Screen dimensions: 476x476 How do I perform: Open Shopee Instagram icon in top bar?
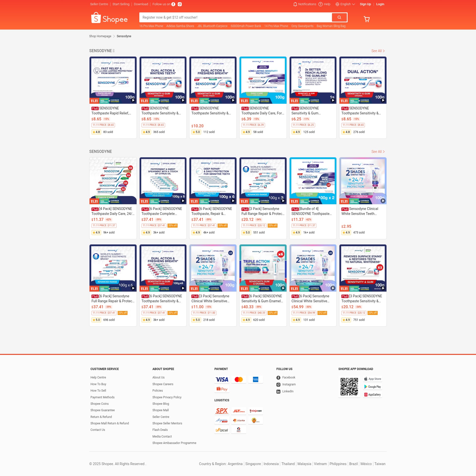coord(180,4)
